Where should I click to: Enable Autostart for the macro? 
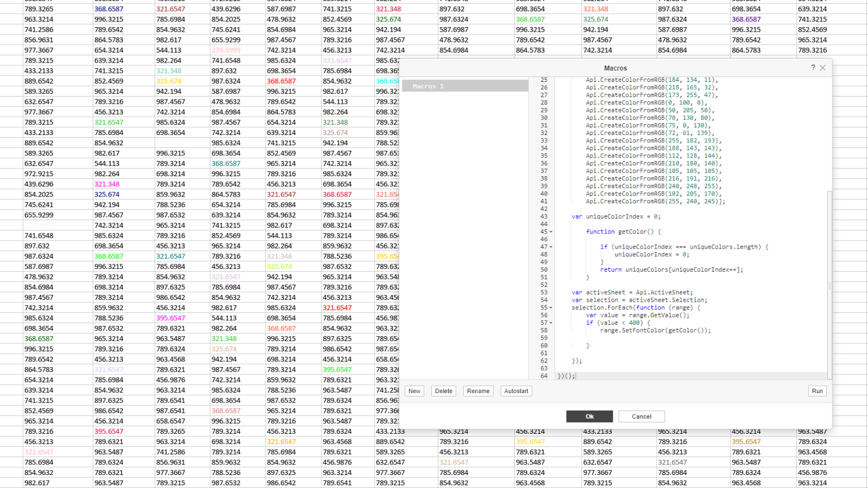515,391
